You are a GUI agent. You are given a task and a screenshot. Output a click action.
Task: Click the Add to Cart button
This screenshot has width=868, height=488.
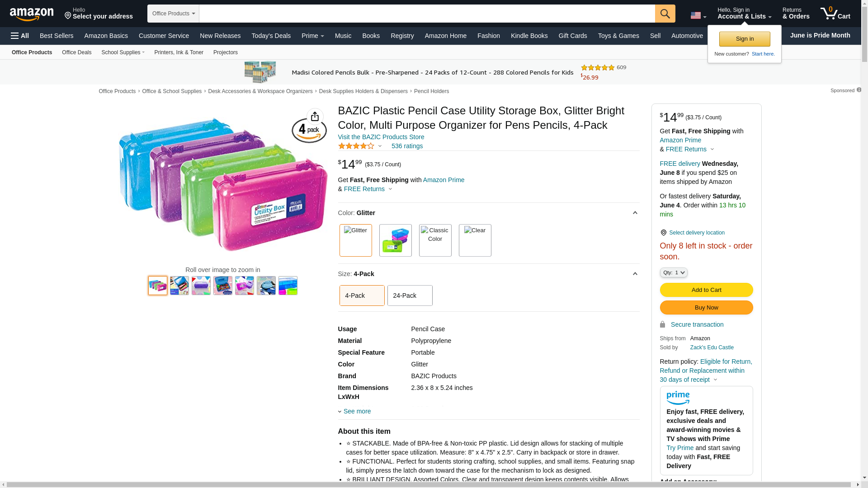point(707,290)
